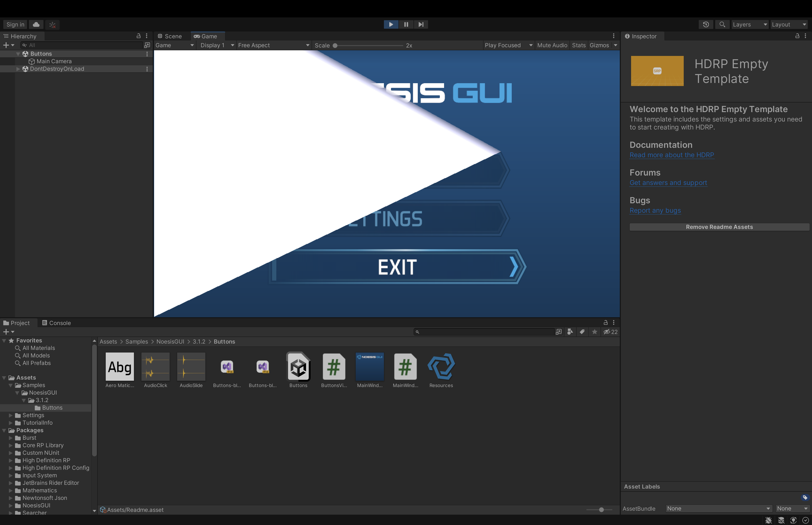812x525 pixels.
Task: Lock the Inspector panel
Action: (x=797, y=36)
